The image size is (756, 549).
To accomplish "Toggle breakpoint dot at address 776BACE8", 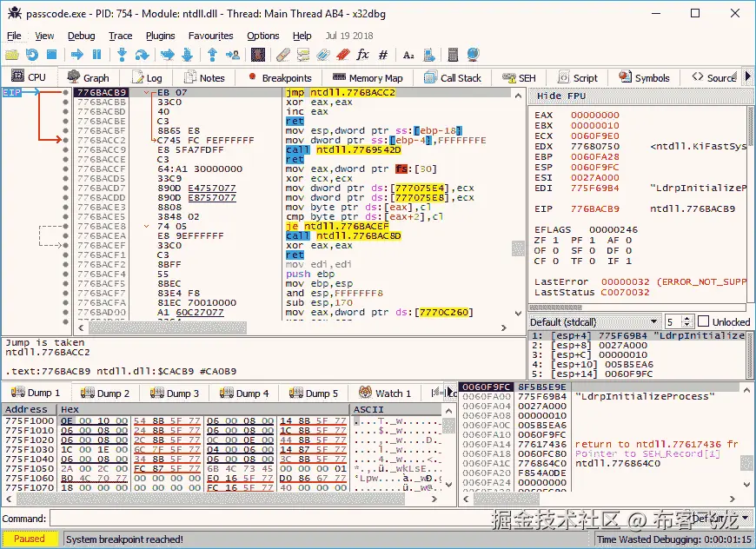I will tap(65, 226).
